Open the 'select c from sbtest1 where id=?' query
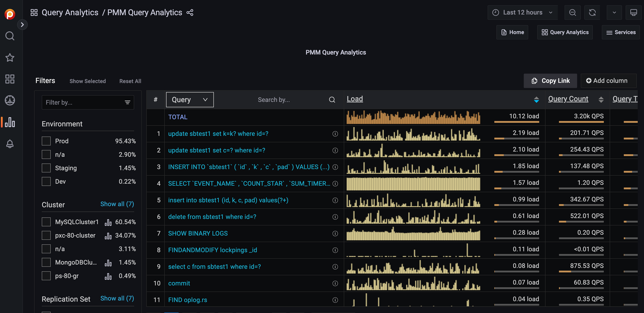 pos(214,267)
